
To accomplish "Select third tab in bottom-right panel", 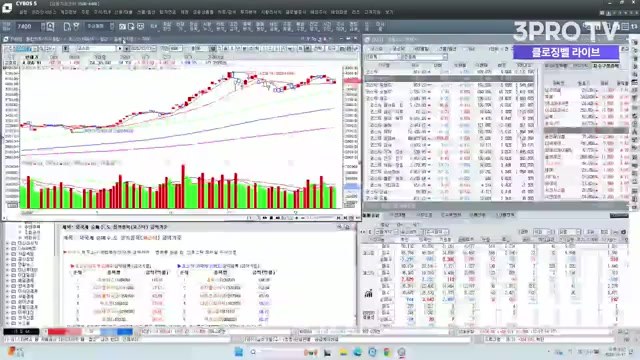I will [x=424, y=215].
